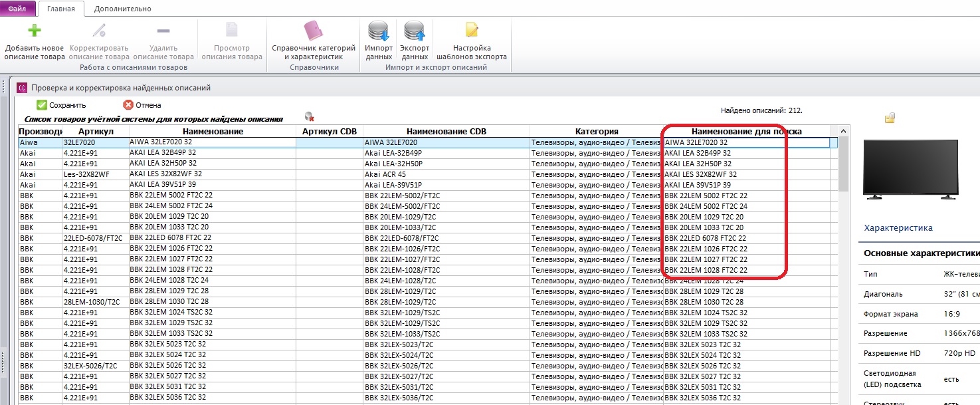
Task: Sort by Производитель column header
Action: pyautogui.click(x=40, y=131)
